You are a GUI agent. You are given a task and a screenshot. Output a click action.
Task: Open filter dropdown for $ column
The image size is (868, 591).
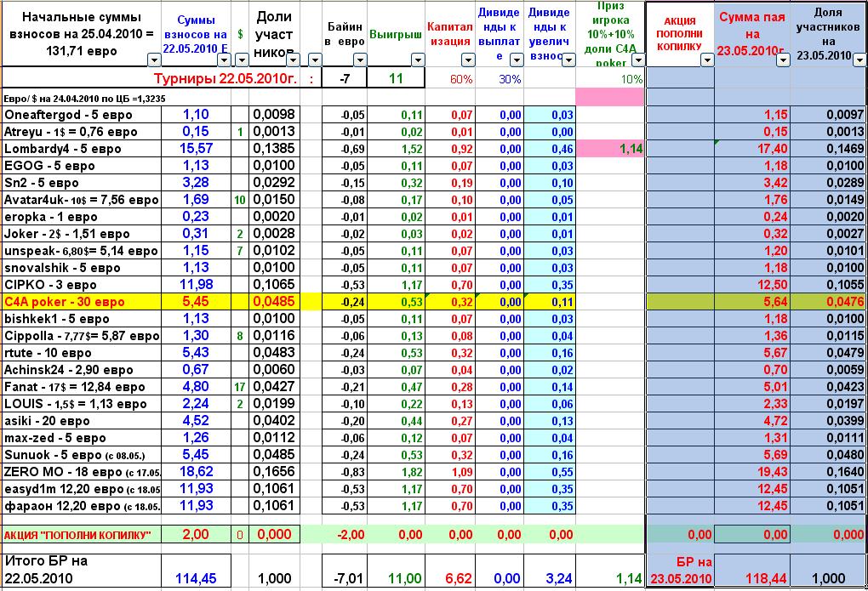point(242,60)
